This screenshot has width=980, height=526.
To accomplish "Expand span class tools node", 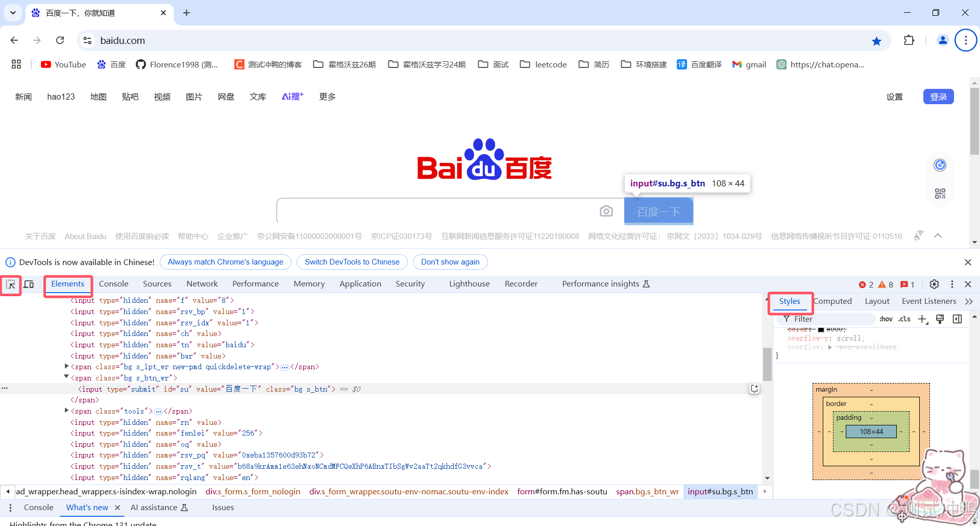I will pos(67,410).
